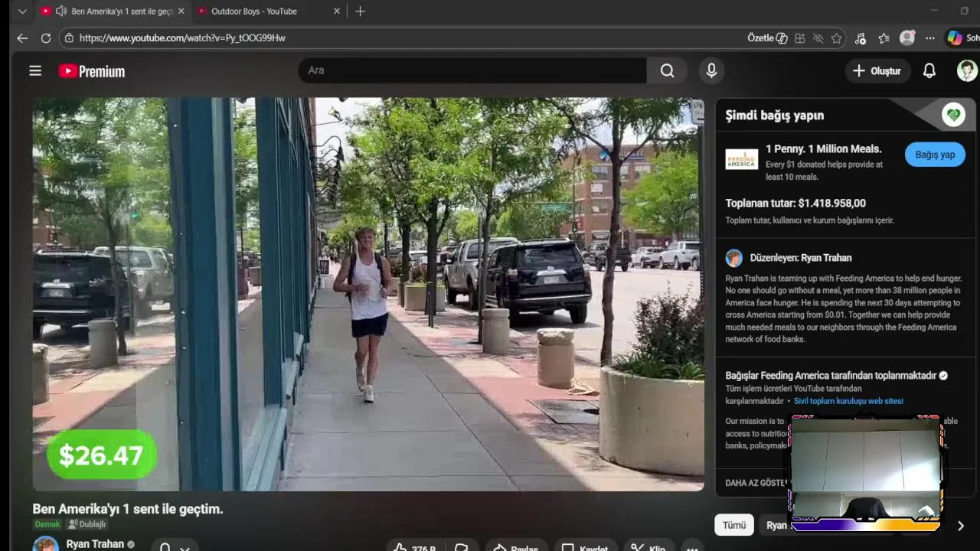This screenshot has width=980, height=551.
Task: Click browser back arrow
Action: 22,37
